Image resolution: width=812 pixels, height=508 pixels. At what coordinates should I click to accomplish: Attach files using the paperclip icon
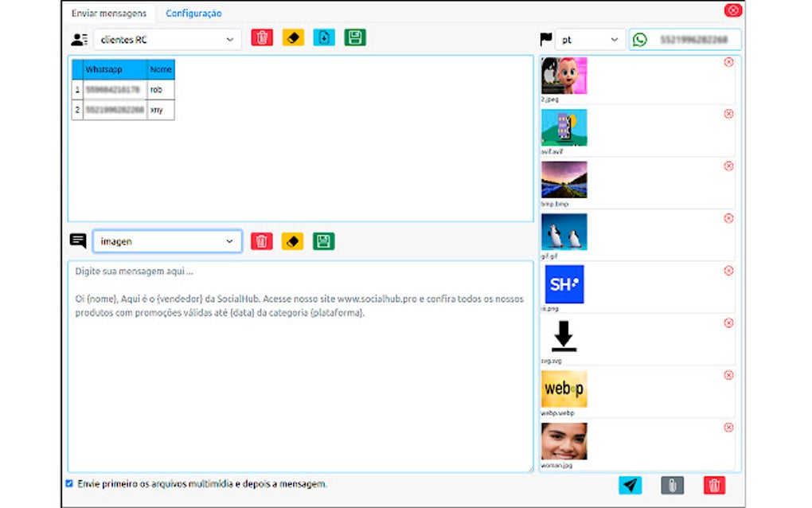pyautogui.click(x=672, y=485)
